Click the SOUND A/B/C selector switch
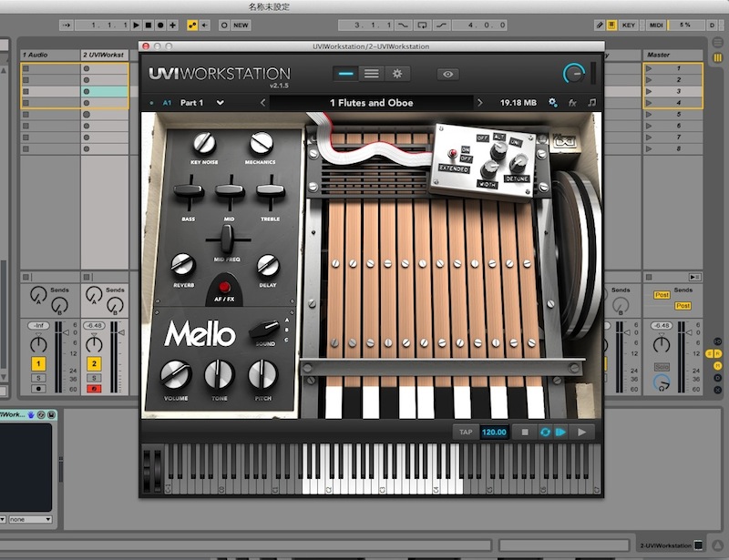Screen dimensions: 729x560 [x=264, y=330]
